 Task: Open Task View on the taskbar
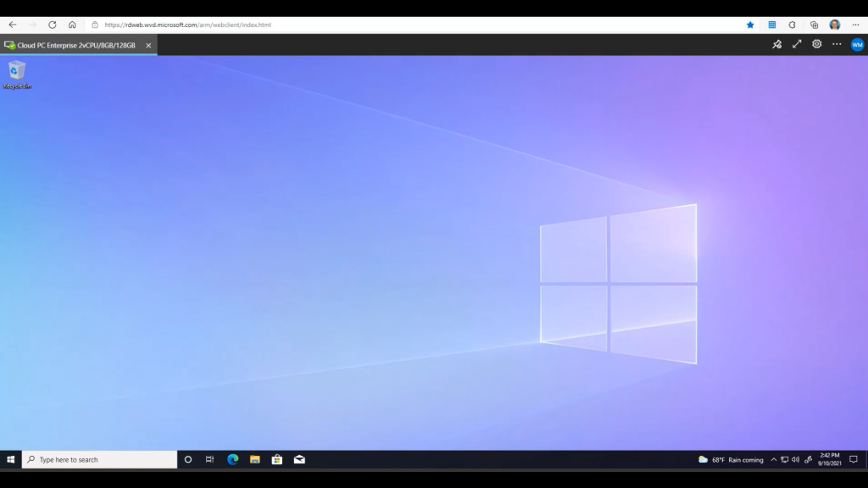210,459
